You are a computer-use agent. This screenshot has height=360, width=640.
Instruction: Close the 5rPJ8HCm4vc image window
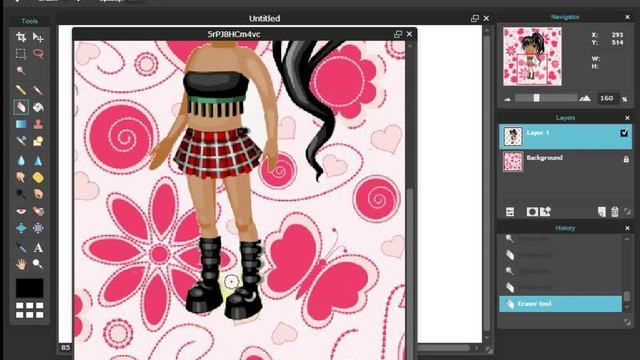(x=409, y=34)
